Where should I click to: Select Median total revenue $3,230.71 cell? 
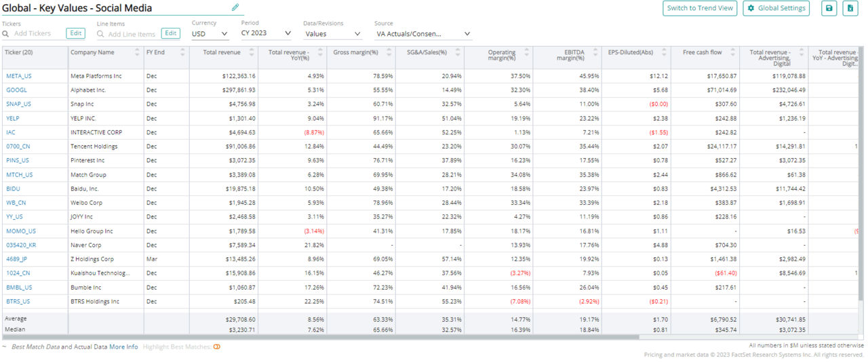[x=224, y=329]
